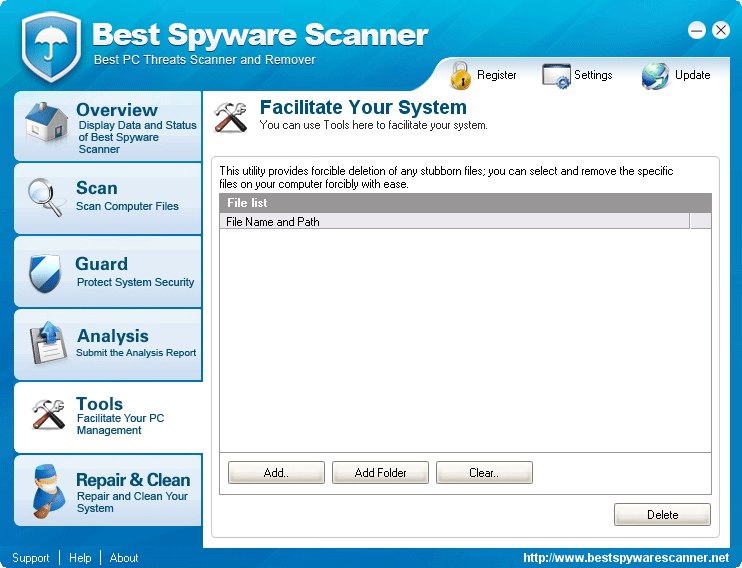Click the Add Folder button
The height and width of the screenshot is (568, 742).
(380, 472)
